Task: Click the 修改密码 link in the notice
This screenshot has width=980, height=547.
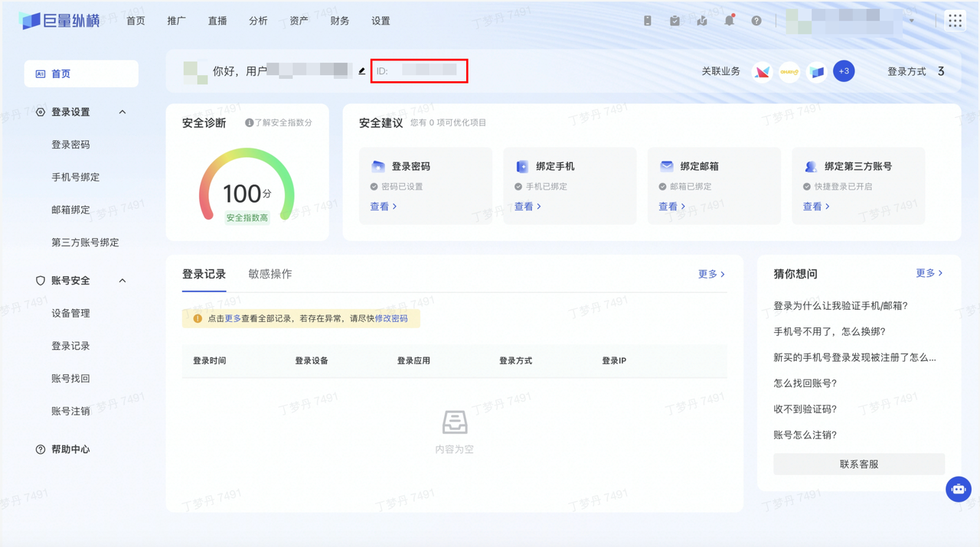Action: (391, 318)
